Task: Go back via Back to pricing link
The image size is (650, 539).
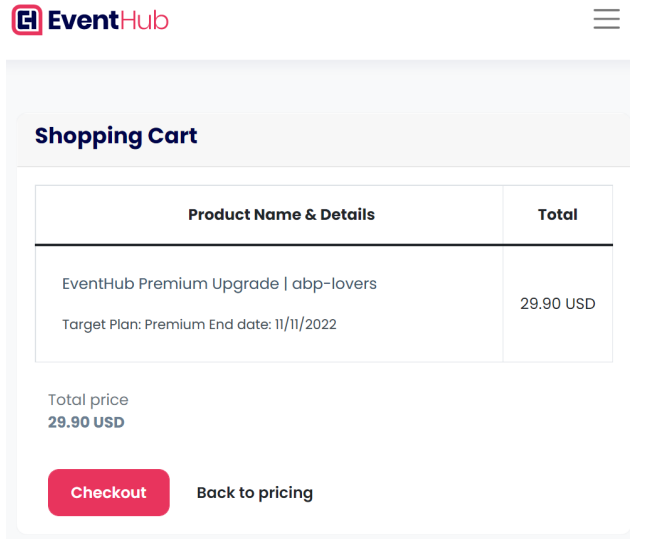Action: pos(255,493)
